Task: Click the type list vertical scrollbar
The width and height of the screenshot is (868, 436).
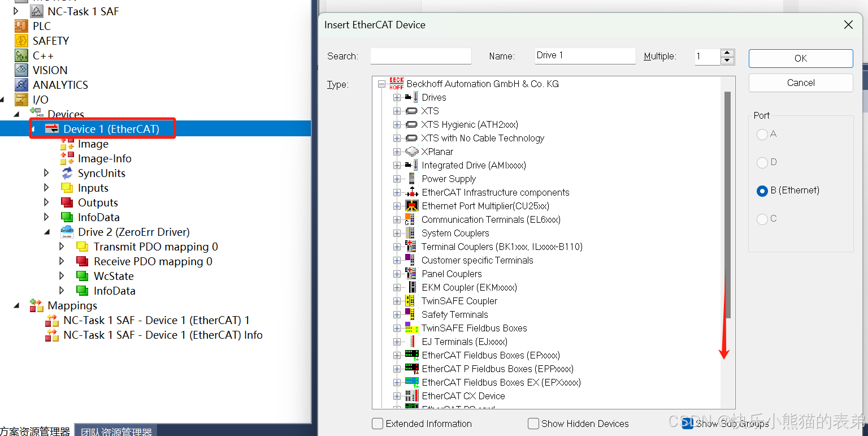Action: tap(728, 205)
